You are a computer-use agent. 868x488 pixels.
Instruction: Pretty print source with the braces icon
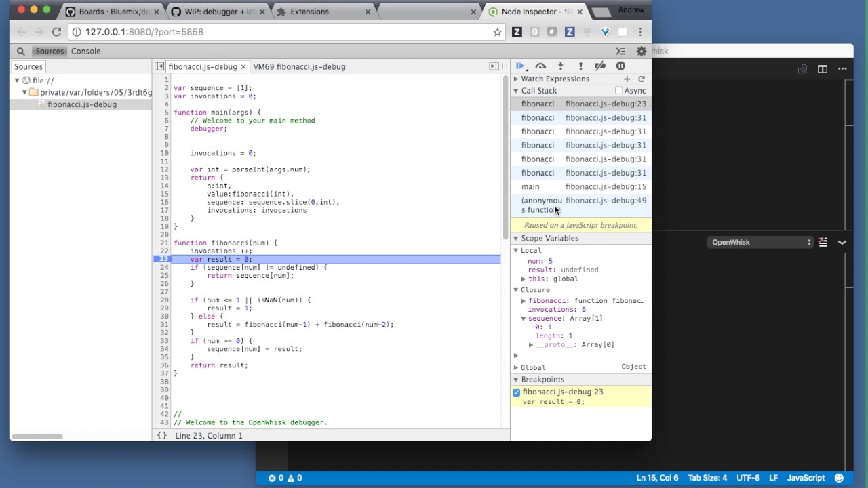[x=162, y=436]
